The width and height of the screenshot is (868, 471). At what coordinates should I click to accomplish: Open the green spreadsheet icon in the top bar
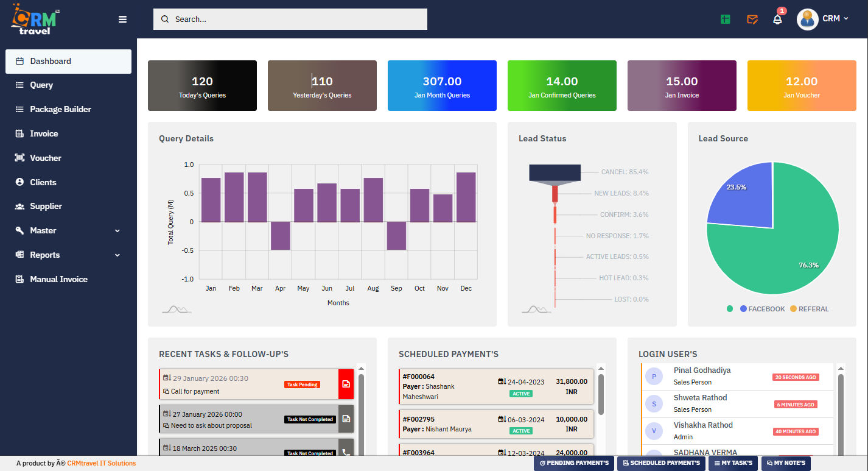(x=725, y=19)
